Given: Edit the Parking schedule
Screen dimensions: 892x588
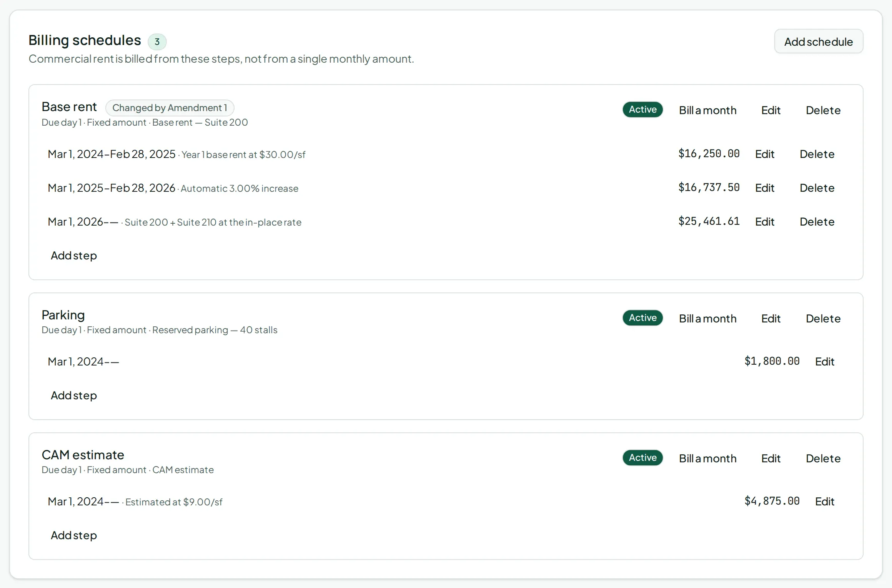Looking at the screenshot, I should (x=771, y=319).
